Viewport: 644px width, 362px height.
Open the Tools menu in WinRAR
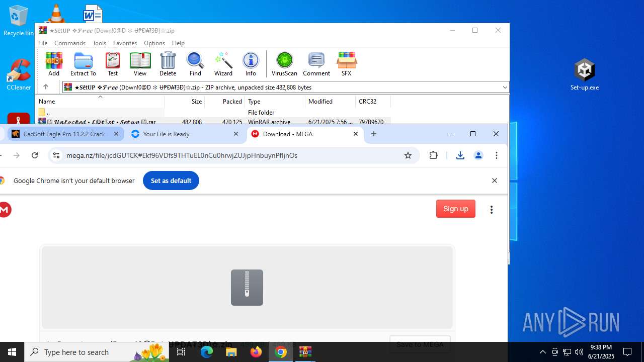pyautogui.click(x=99, y=43)
